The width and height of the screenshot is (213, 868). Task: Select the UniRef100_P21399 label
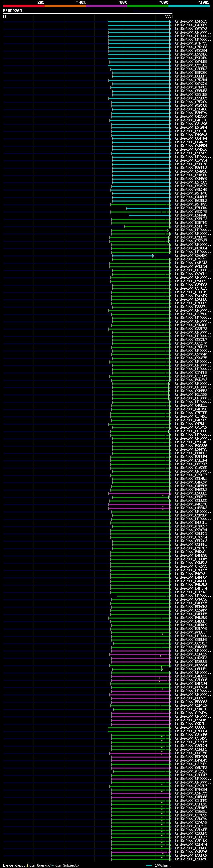click(x=191, y=394)
